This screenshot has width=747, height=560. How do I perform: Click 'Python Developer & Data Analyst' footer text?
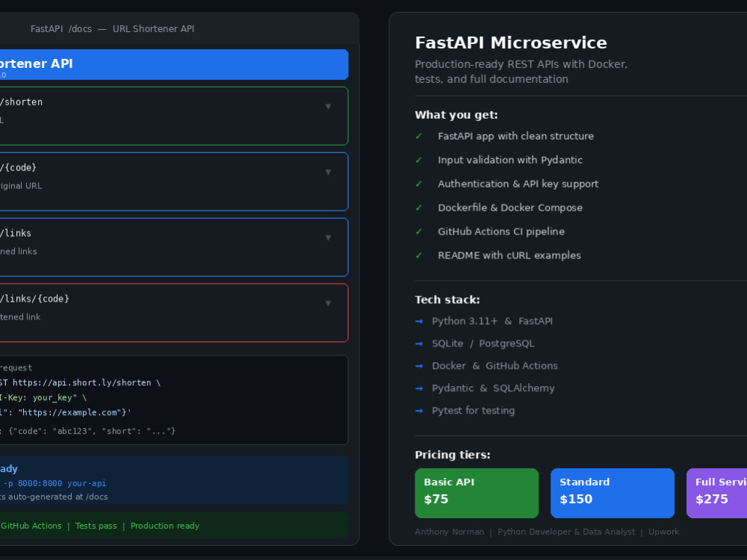coord(566,532)
